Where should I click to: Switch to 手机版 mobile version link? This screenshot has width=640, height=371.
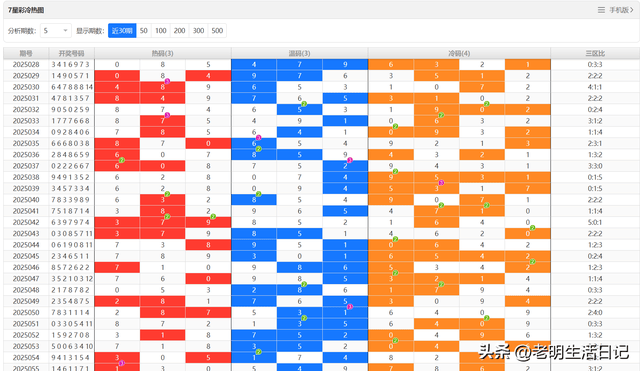pos(619,10)
